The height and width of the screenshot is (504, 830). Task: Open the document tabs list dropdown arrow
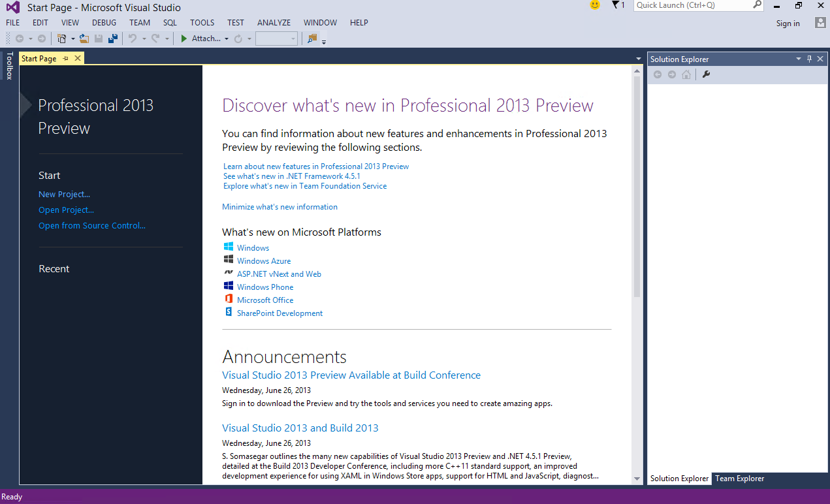639,59
